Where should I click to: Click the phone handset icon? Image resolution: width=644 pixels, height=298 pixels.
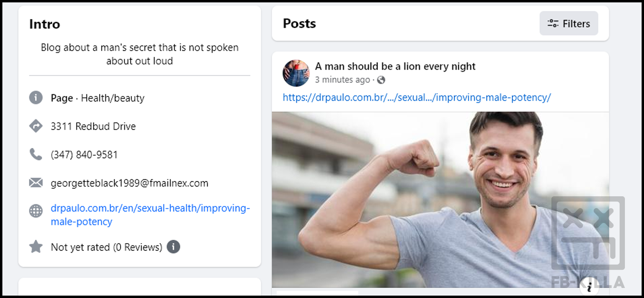36,154
